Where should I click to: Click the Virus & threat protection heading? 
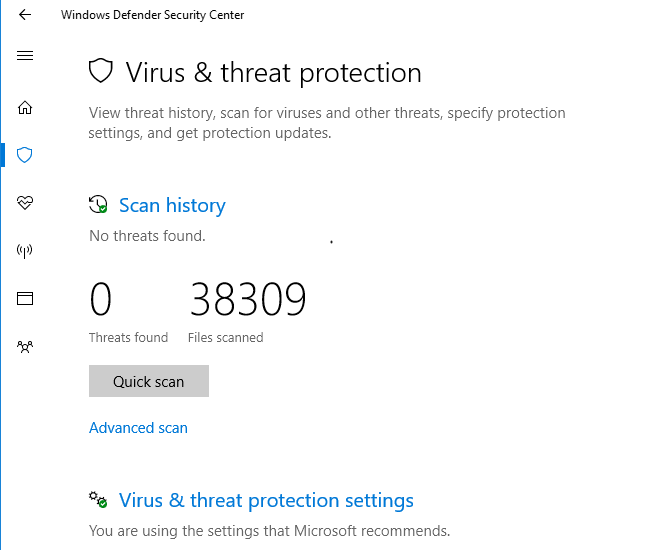coord(273,73)
